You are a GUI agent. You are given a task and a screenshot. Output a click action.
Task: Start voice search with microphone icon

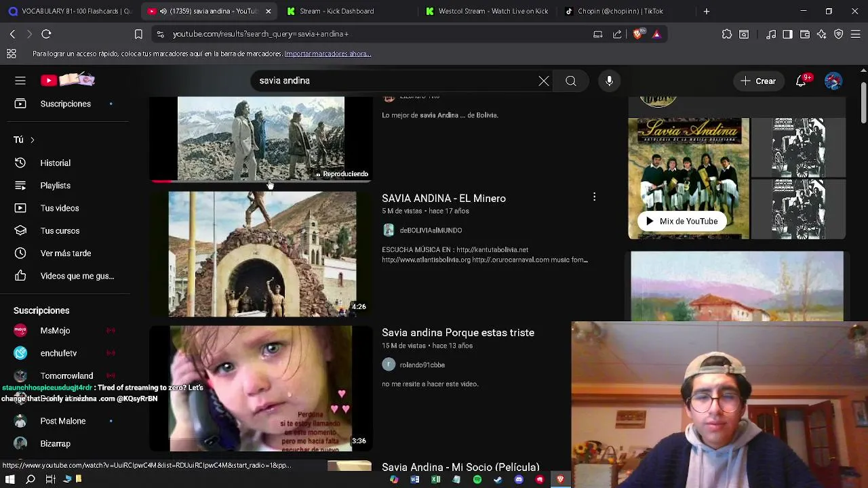click(609, 81)
